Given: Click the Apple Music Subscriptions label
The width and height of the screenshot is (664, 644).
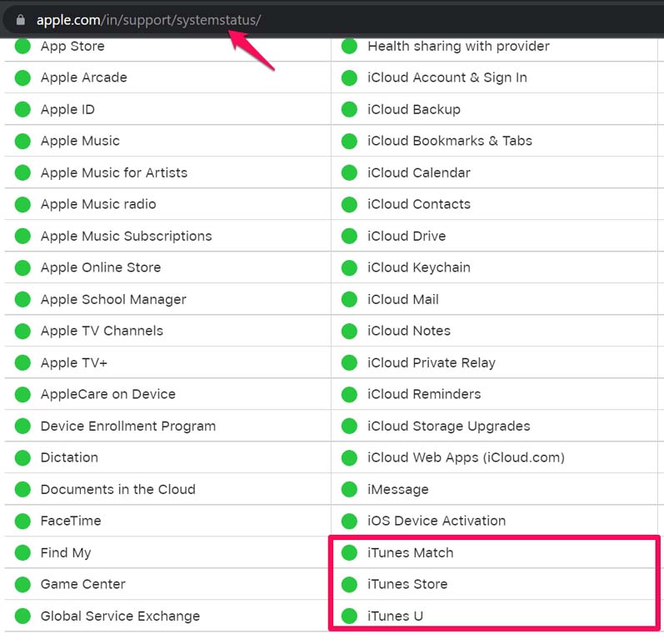Looking at the screenshot, I should [x=126, y=237].
